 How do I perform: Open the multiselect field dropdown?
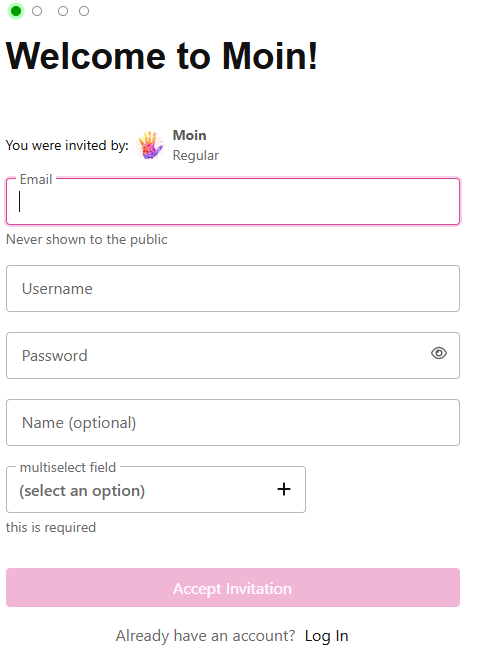tap(156, 490)
